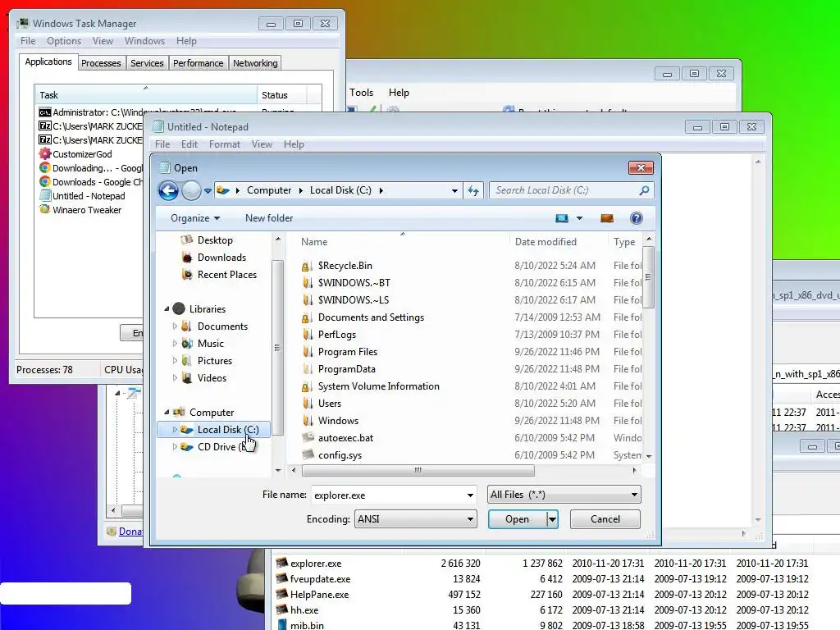
Task: Collapse the Libraries tree node
Action: 167,308
